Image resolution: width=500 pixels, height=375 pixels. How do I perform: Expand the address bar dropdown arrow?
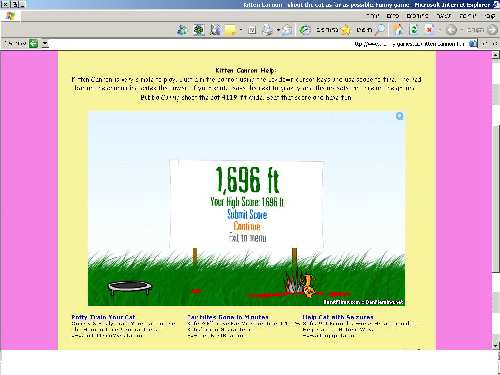pyautogui.click(x=45, y=44)
